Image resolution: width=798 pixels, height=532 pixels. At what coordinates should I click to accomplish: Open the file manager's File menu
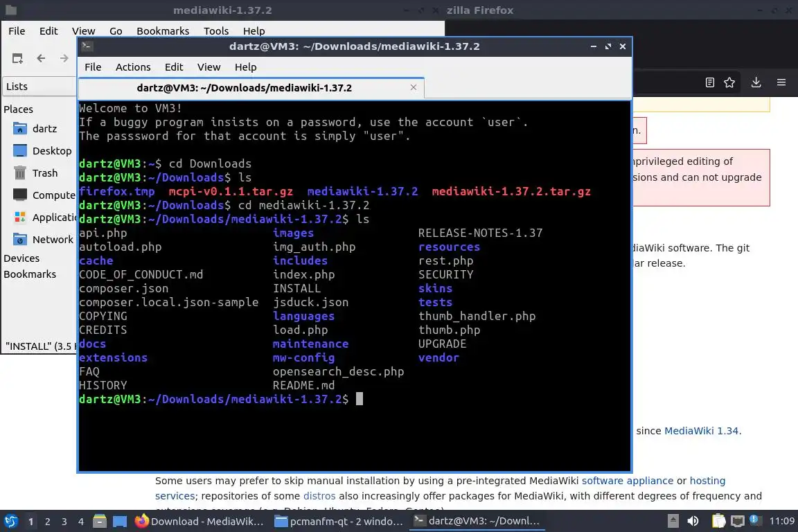[17, 31]
